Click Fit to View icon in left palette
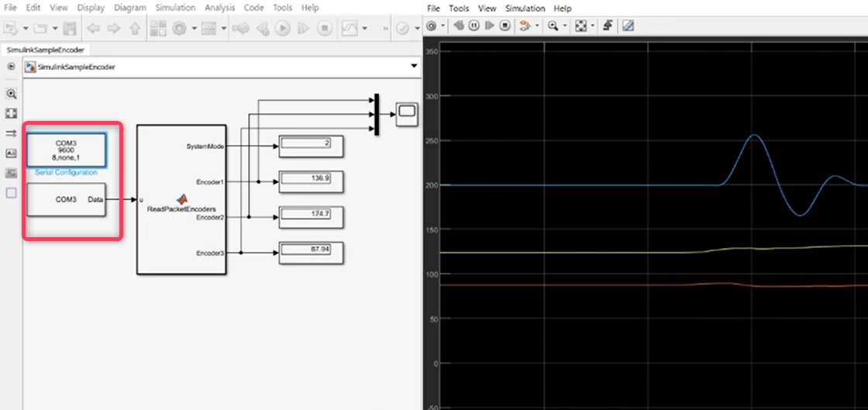 pos(11,113)
